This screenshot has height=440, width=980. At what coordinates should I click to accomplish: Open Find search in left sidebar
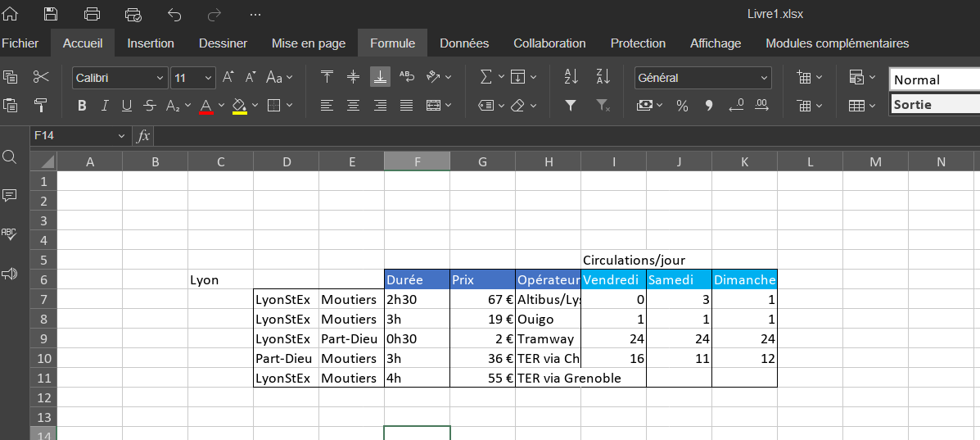tap(9, 156)
